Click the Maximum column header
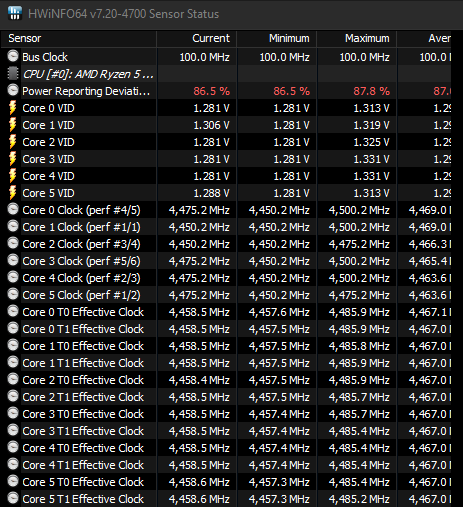The image size is (463, 507). tap(357, 39)
